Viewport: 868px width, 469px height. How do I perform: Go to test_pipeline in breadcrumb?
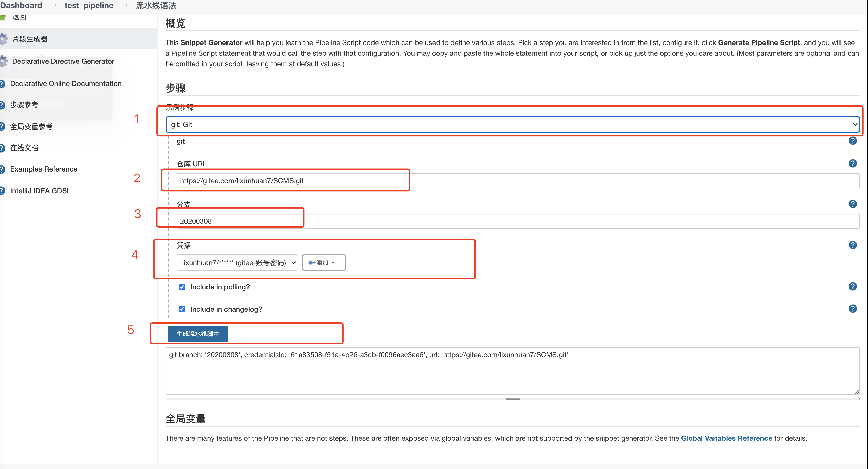[x=89, y=5]
